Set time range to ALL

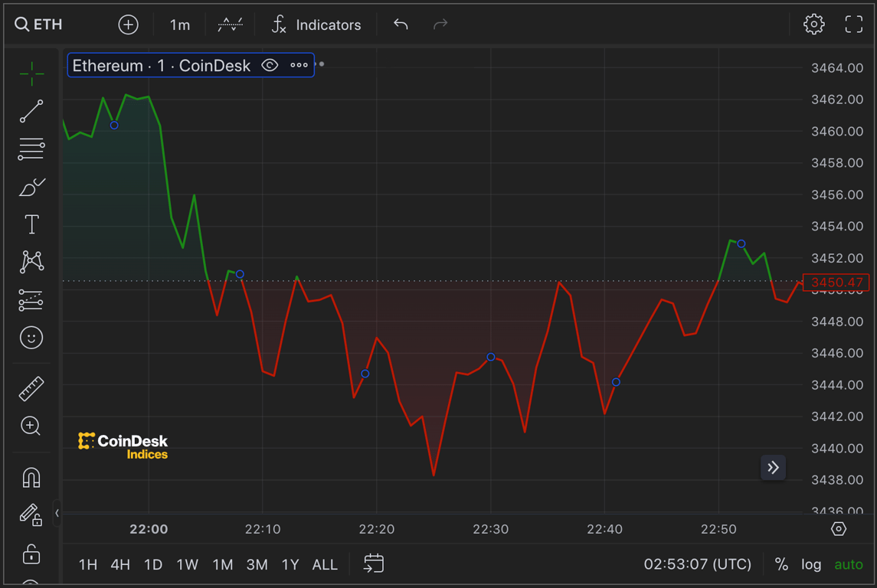[x=325, y=564]
